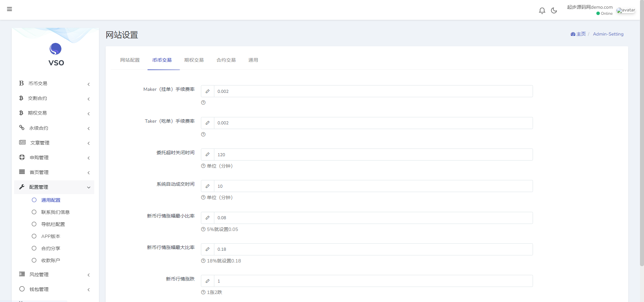Viewport: 644px width, 302px height.
Task: Click the 5%就设置0.05 hint text
Action: coord(222,229)
